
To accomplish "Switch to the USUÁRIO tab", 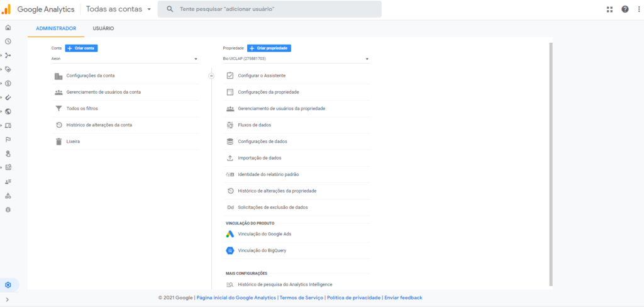I will pos(104,29).
